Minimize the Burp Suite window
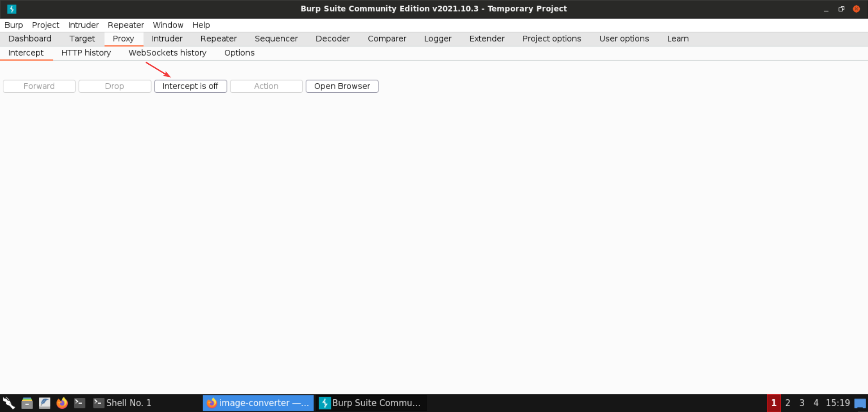This screenshot has width=868, height=412. click(x=826, y=9)
